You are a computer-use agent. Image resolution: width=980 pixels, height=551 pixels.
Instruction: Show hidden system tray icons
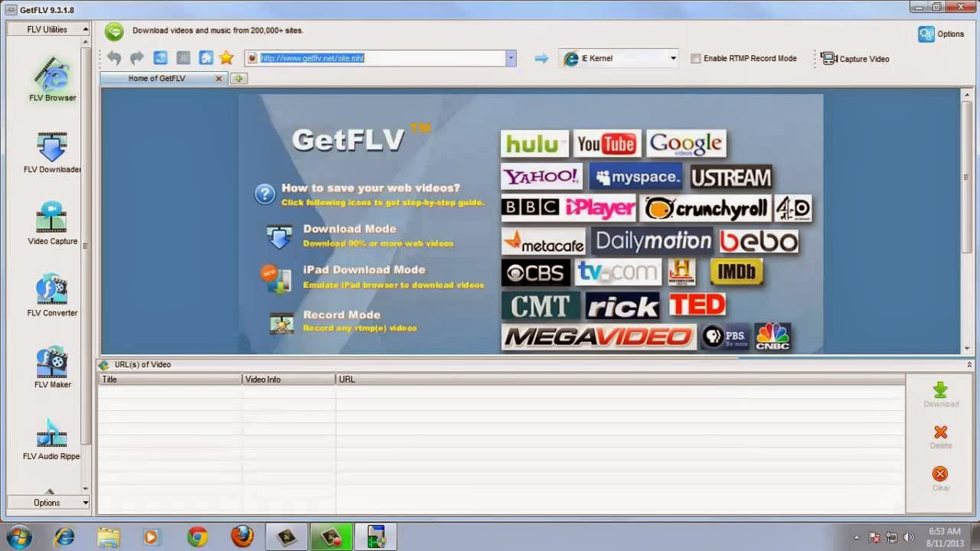coord(857,537)
